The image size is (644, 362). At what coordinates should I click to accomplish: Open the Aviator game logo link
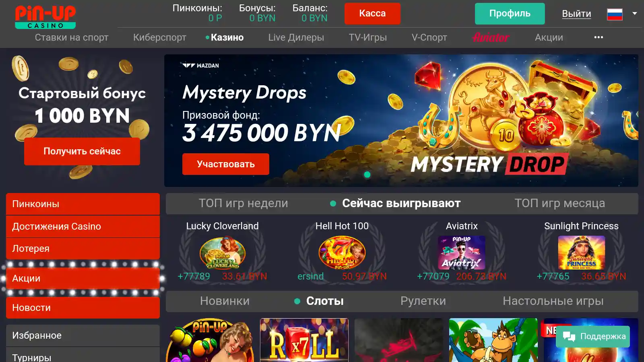(x=491, y=37)
